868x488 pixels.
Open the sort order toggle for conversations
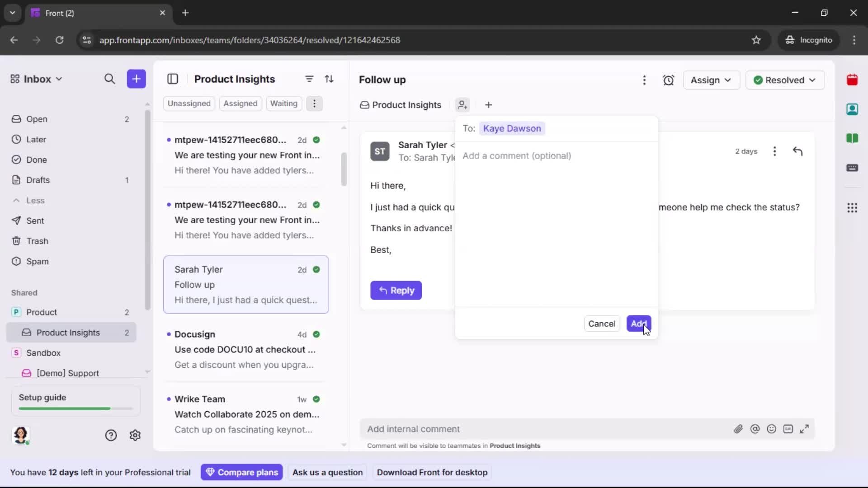pyautogui.click(x=330, y=79)
